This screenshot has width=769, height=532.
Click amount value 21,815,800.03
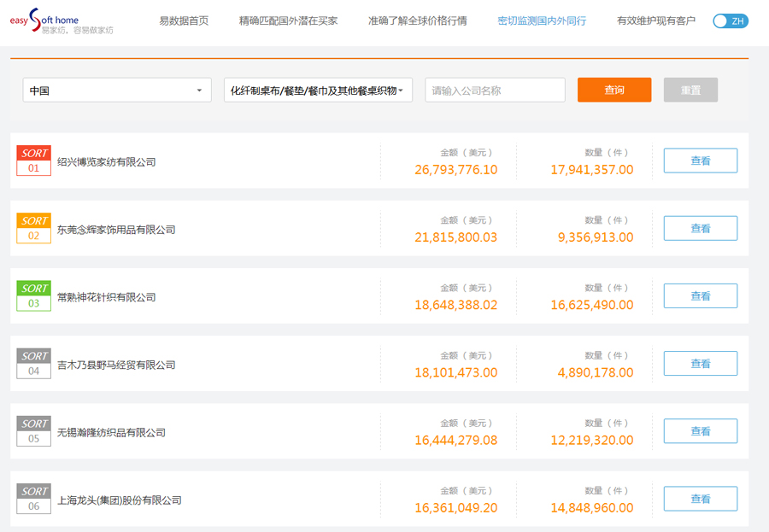pyautogui.click(x=456, y=237)
